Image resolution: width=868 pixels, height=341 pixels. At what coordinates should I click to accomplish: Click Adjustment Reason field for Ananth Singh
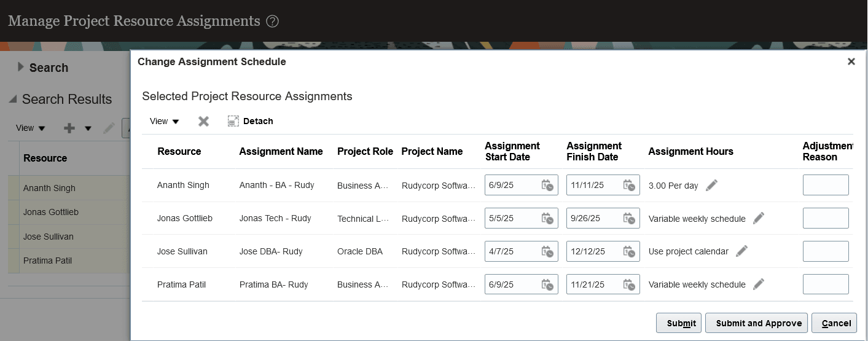826,185
